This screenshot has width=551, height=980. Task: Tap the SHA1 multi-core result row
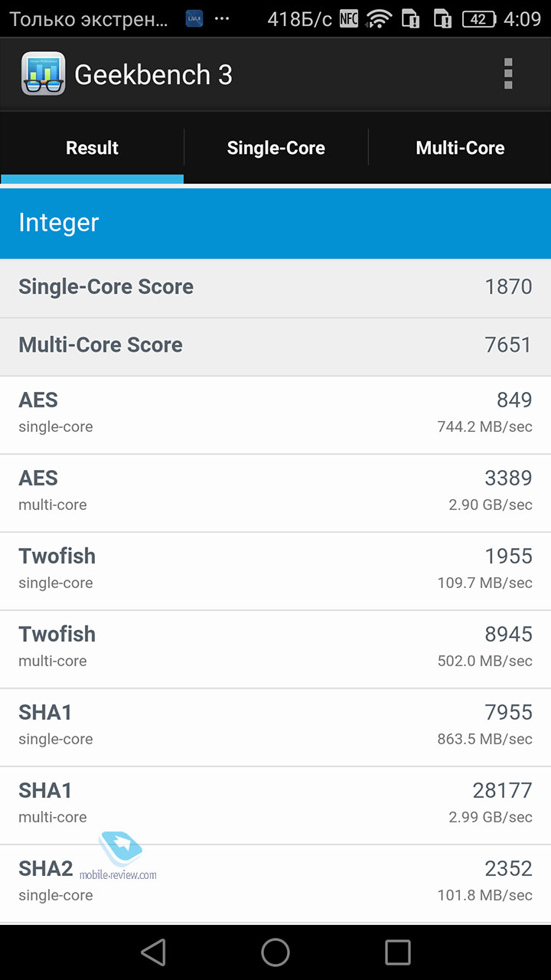pos(275,805)
